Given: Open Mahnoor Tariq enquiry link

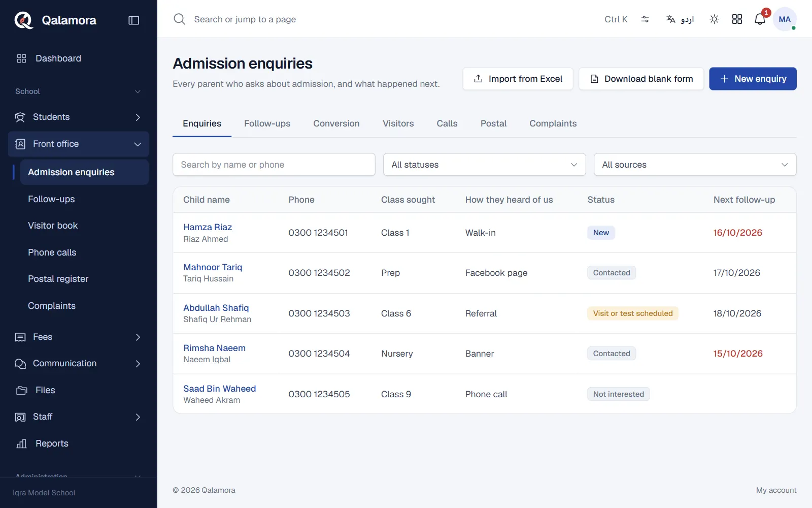Looking at the screenshot, I should click(x=213, y=267).
